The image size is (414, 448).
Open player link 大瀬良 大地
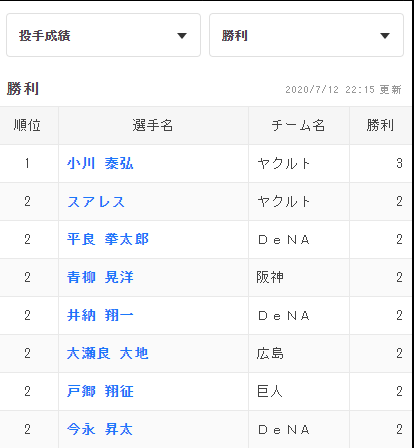click(107, 353)
